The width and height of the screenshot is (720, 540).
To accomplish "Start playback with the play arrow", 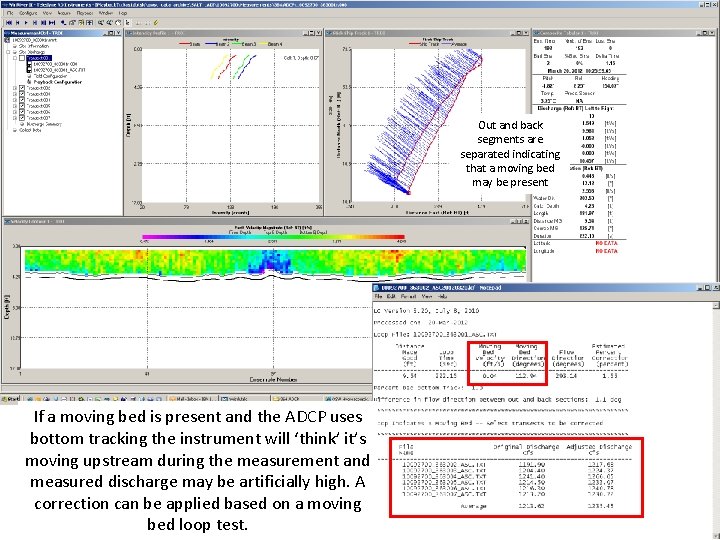I will pyautogui.click(x=26, y=22).
